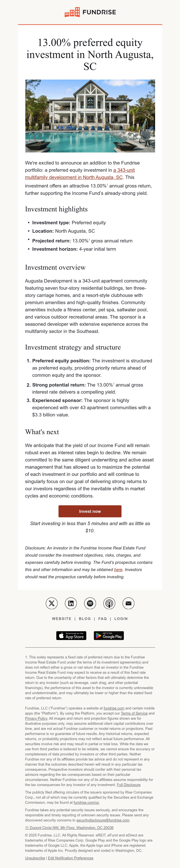Get it on Google Play badge

tap(109, 635)
